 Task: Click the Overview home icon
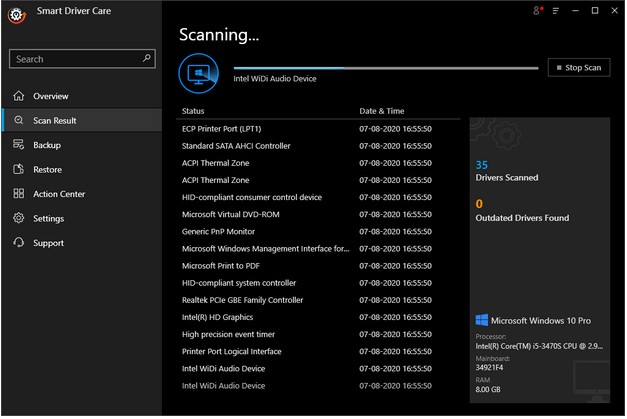click(x=19, y=97)
